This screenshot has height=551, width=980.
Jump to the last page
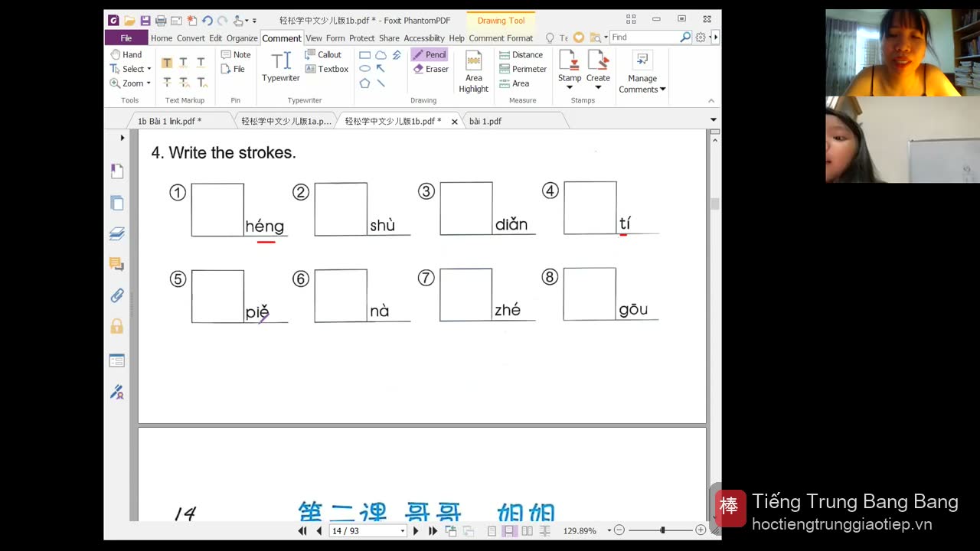click(433, 530)
